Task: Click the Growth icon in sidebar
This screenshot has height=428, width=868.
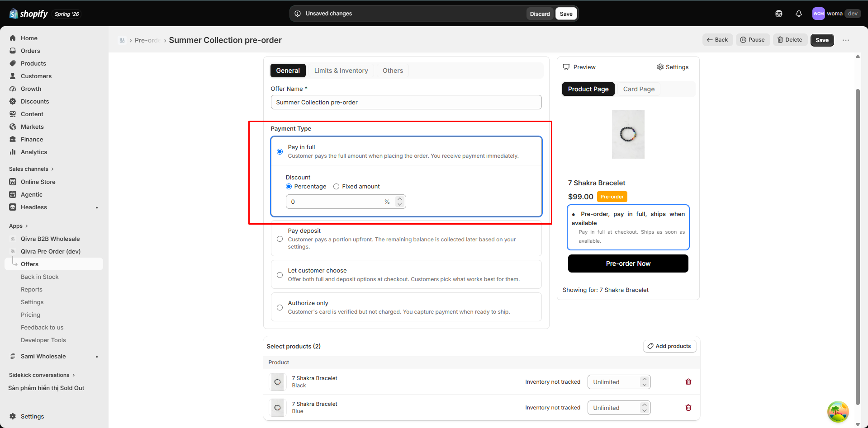Action: point(13,89)
